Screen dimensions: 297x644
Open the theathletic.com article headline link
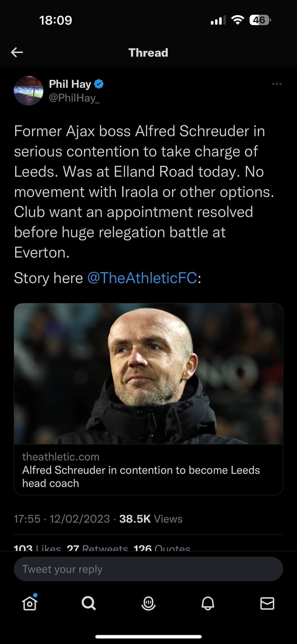coord(141,476)
